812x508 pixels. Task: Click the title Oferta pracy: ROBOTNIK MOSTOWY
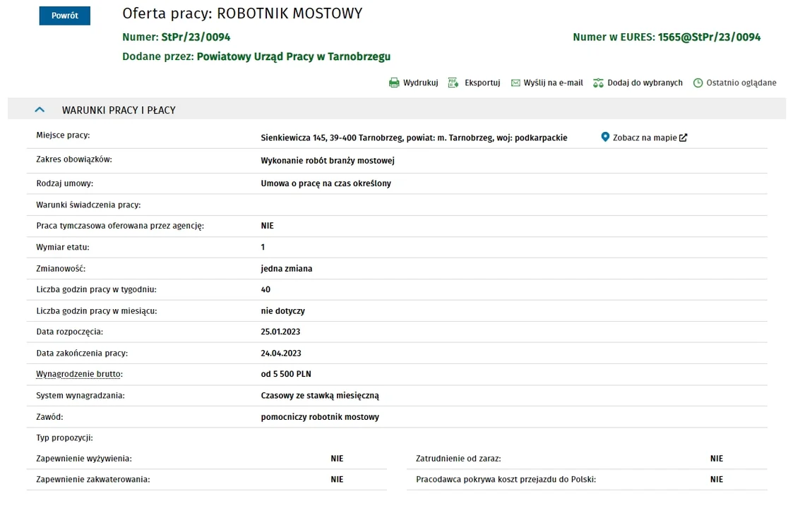coord(242,13)
